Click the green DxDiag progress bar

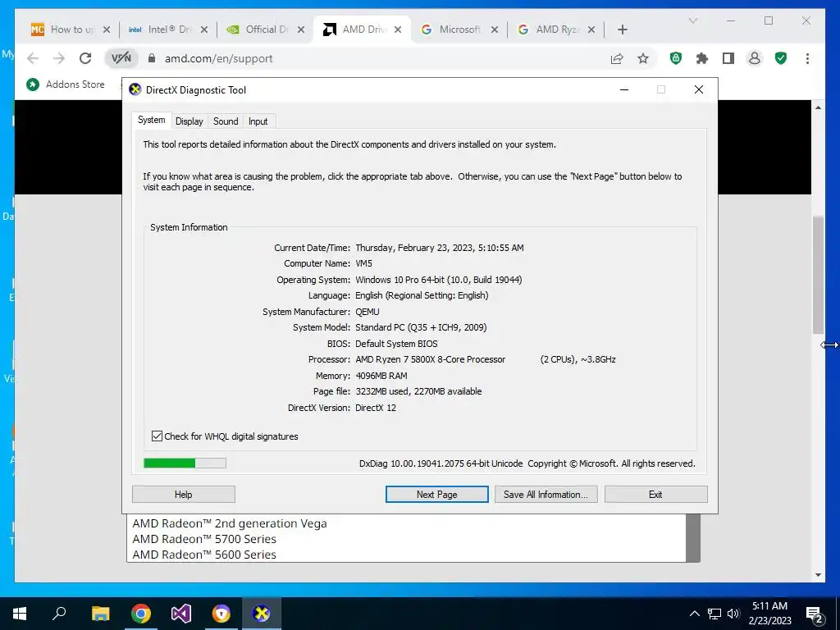(185, 463)
